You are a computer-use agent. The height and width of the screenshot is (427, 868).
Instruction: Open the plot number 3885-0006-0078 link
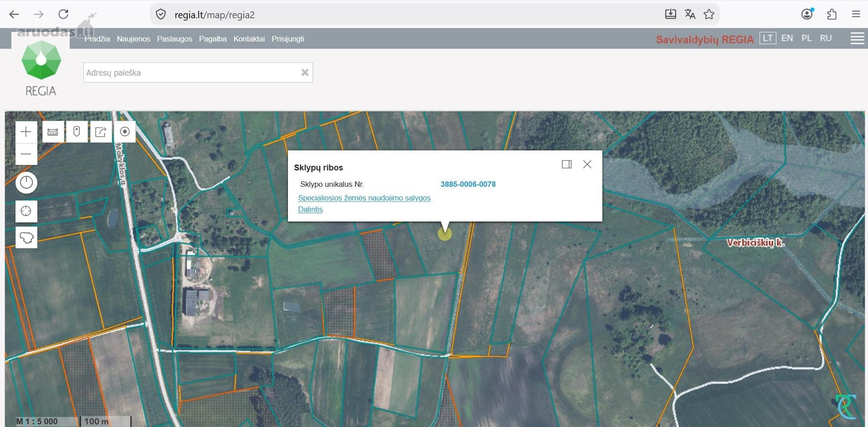pos(468,184)
